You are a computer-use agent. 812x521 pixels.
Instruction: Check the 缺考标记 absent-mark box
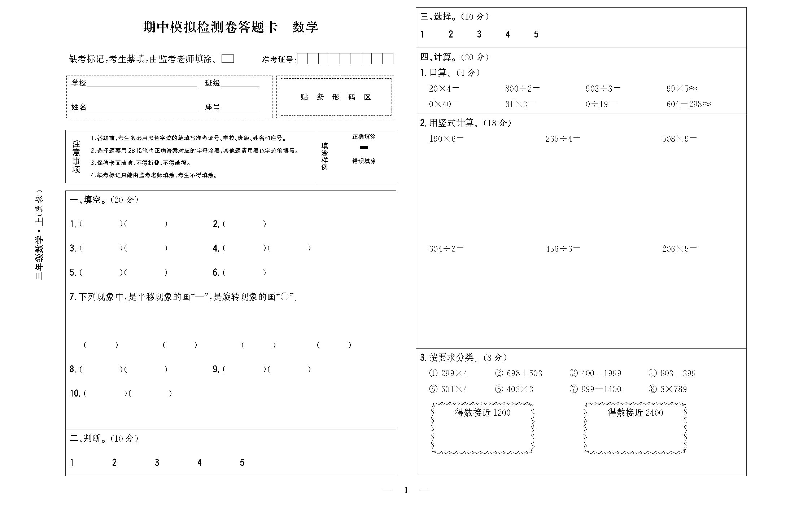[x=227, y=59]
